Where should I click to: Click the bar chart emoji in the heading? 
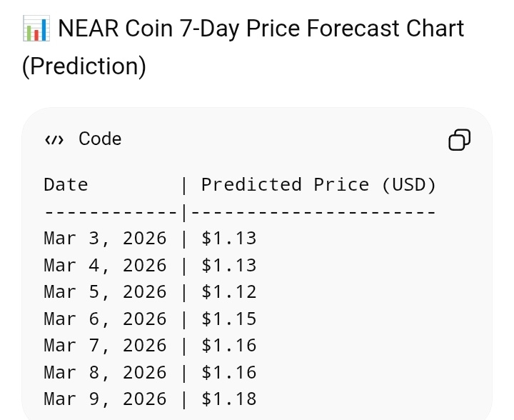(x=36, y=29)
